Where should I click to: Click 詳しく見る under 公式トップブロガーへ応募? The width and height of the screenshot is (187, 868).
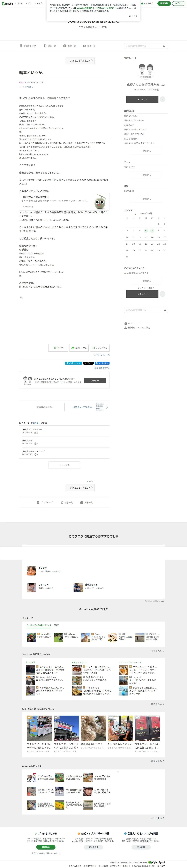coord(93,847)
